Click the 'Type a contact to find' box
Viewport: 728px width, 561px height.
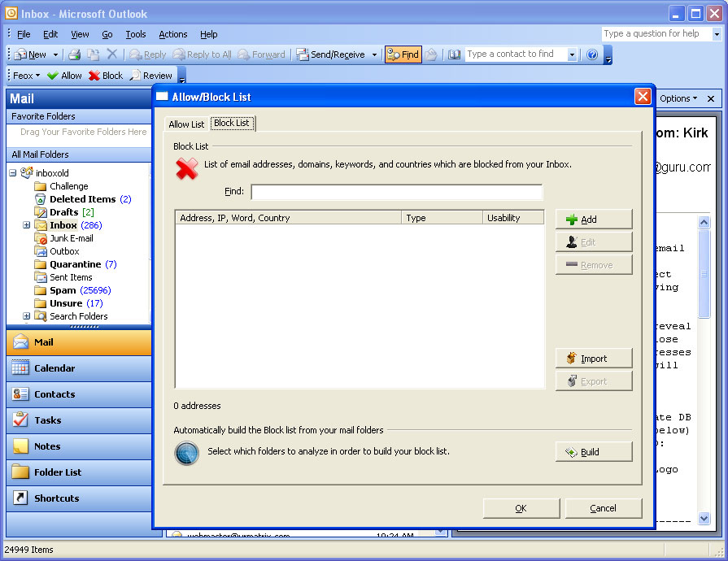517,54
